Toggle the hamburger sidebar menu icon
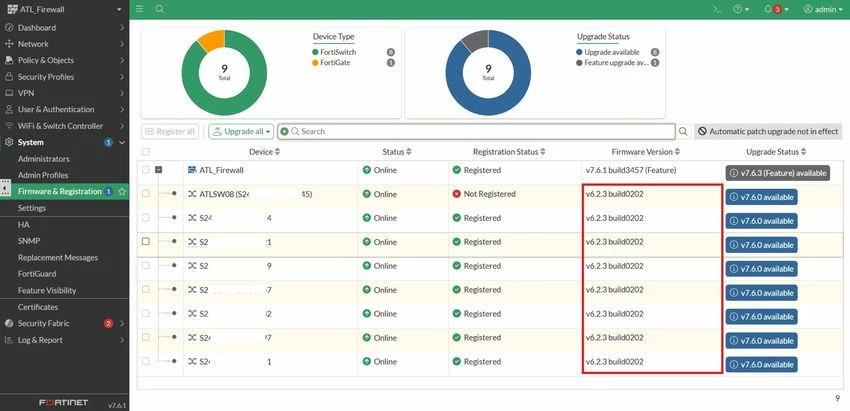 pos(140,9)
